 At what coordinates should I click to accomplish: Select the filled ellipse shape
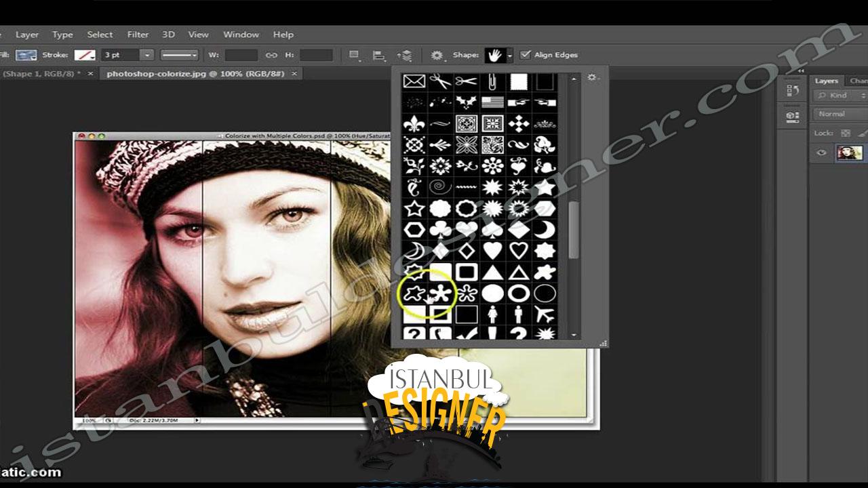coord(493,293)
